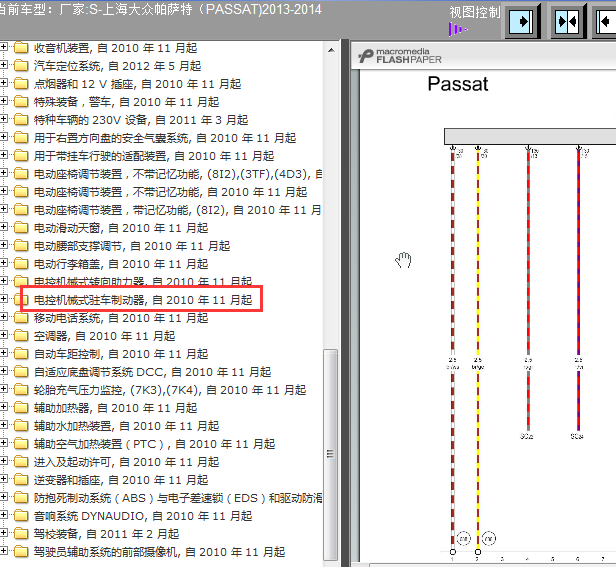Open 音响系统 DYNAUDIO entry
Screen dimensions: 616x567
coord(143,516)
